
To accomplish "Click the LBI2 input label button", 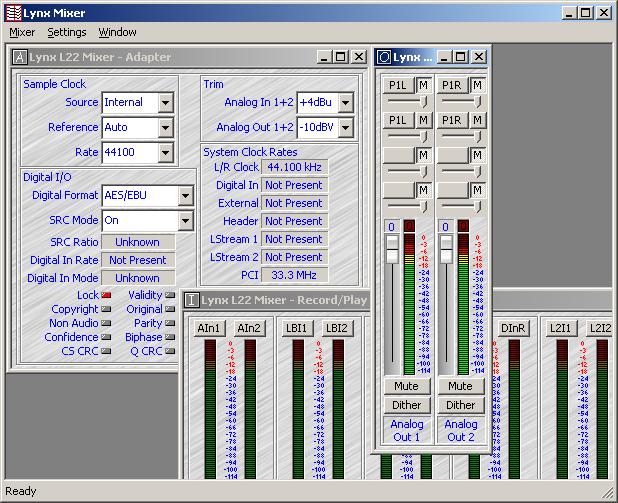I will (x=337, y=328).
